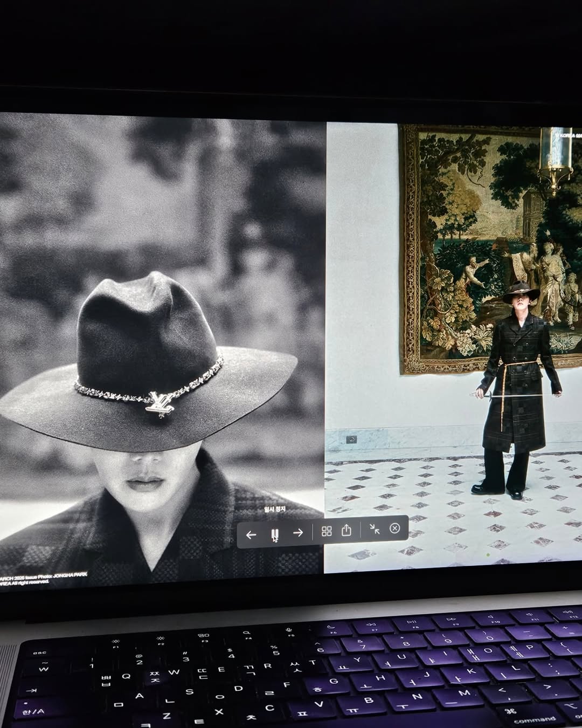Pause the slideshow playback

275,535
